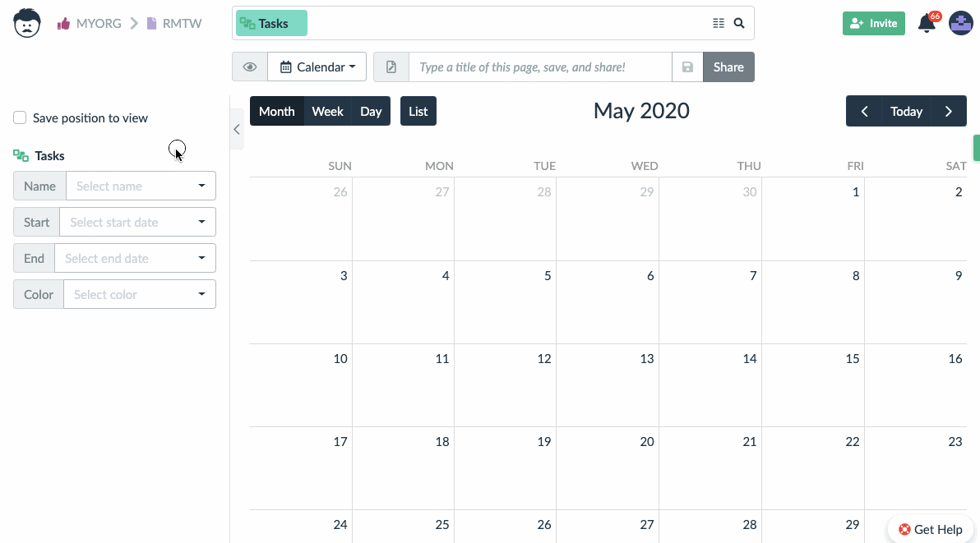The width and height of the screenshot is (980, 543).
Task: Click the floppy disk save icon
Action: [687, 67]
